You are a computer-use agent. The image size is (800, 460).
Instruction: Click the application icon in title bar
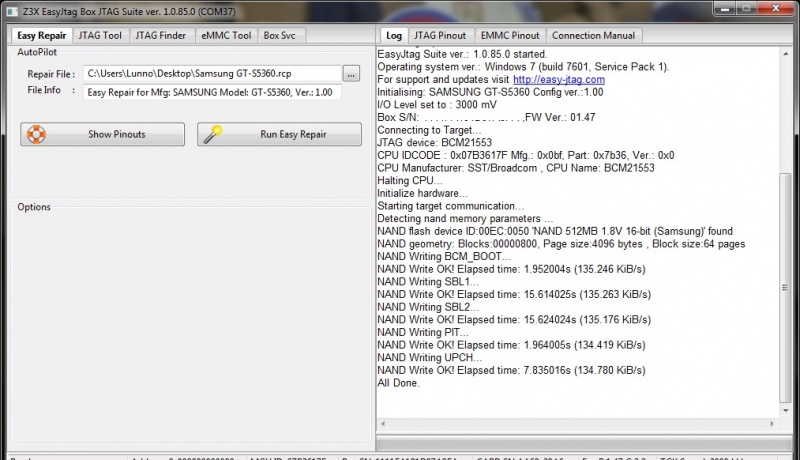[11, 11]
